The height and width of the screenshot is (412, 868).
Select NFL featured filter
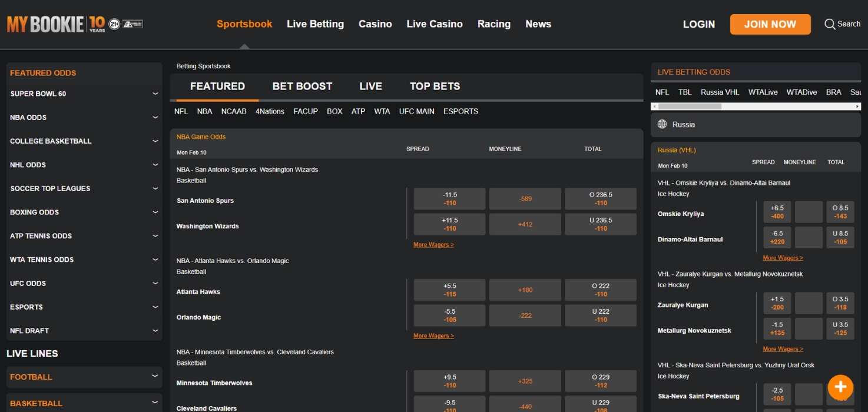(x=181, y=111)
